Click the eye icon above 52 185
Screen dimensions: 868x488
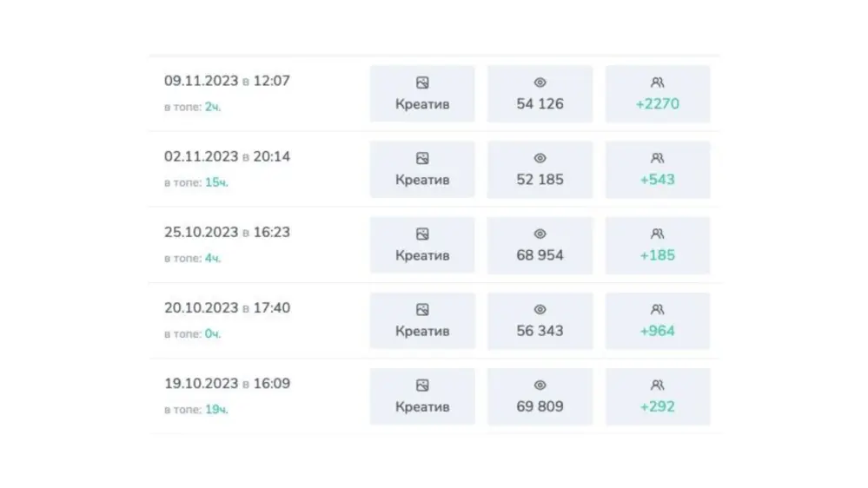click(x=540, y=159)
